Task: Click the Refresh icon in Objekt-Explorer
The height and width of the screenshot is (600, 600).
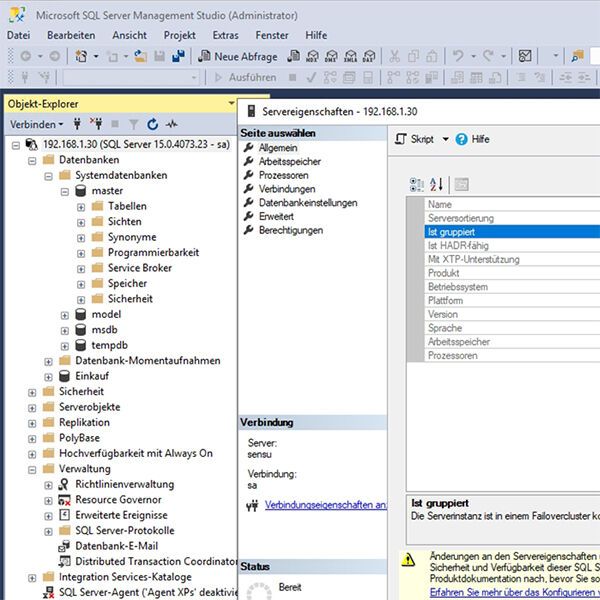Action: (152, 124)
